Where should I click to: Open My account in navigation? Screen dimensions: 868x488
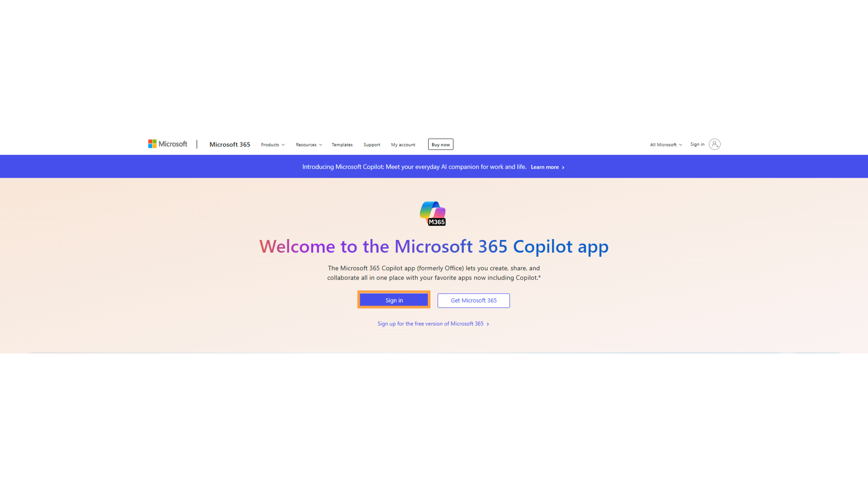[403, 145]
